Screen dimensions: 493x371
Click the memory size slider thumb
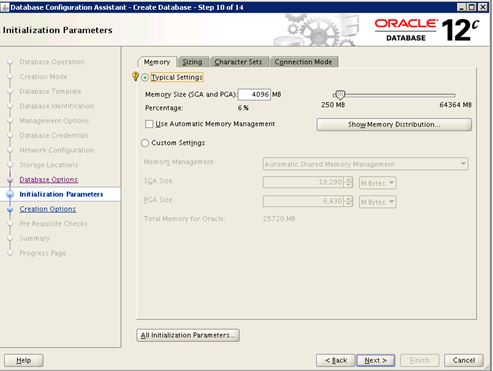(340, 95)
